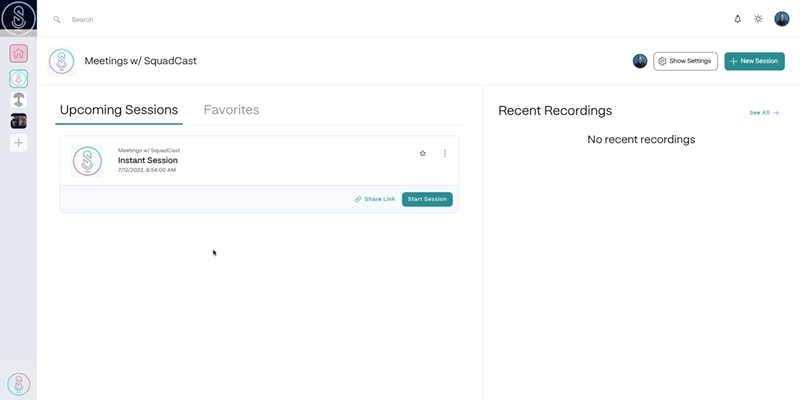The height and width of the screenshot is (400, 800).
Task: Select the umbrella show icon in the sidebar
Action: [x=18, y=99]
